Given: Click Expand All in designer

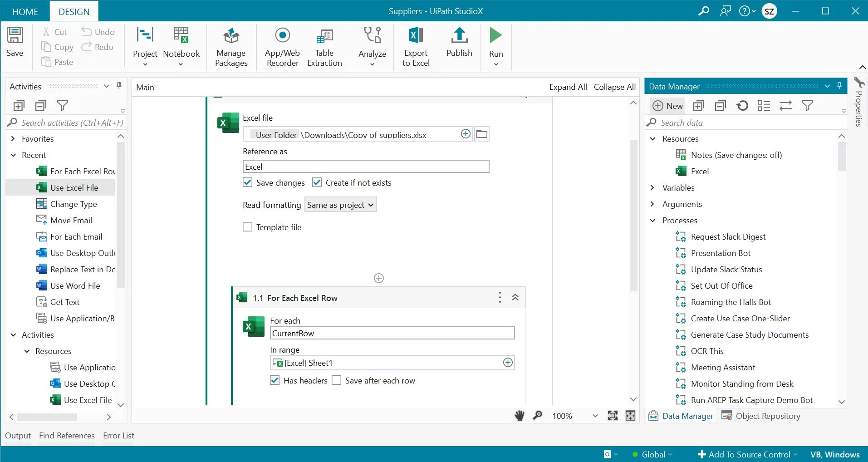Looking at the screenshot, I should click(x=568, y=87).
